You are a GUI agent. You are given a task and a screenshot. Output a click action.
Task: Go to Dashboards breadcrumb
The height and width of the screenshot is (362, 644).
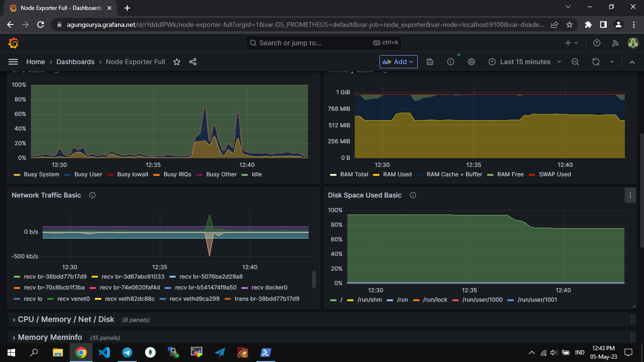coord(75,62)
